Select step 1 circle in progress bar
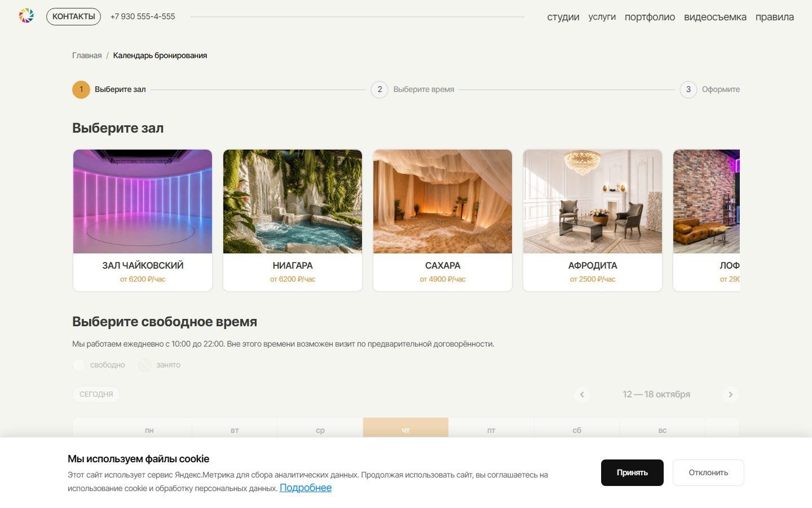Image resolution: width=812 pixels, height=508 pixels. pyautogui.click(x=81, y=89)
